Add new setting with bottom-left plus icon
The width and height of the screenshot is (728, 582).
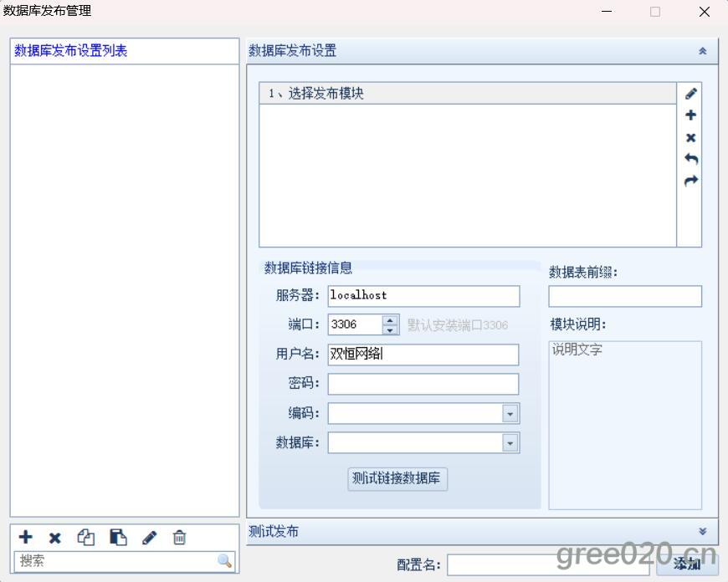coord(26,537)
